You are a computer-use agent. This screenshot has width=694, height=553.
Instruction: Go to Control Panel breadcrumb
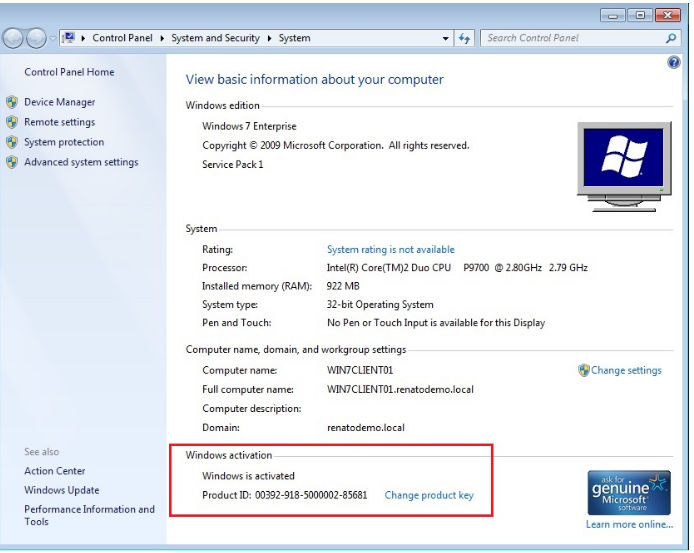point(122,38)
